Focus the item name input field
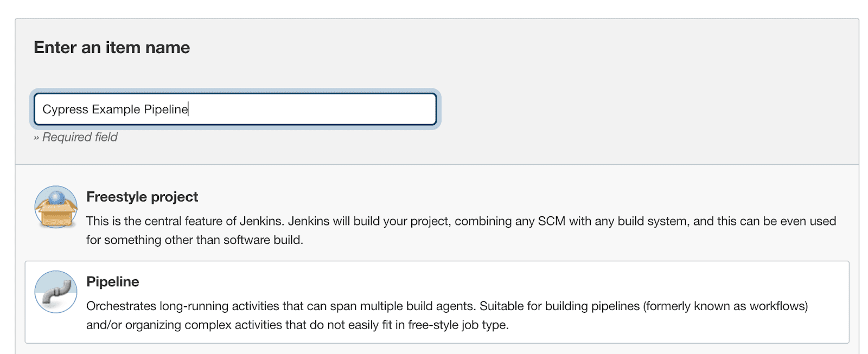This screenshot has width=868, height=354. pyautogui.click(x=235, y=109)
